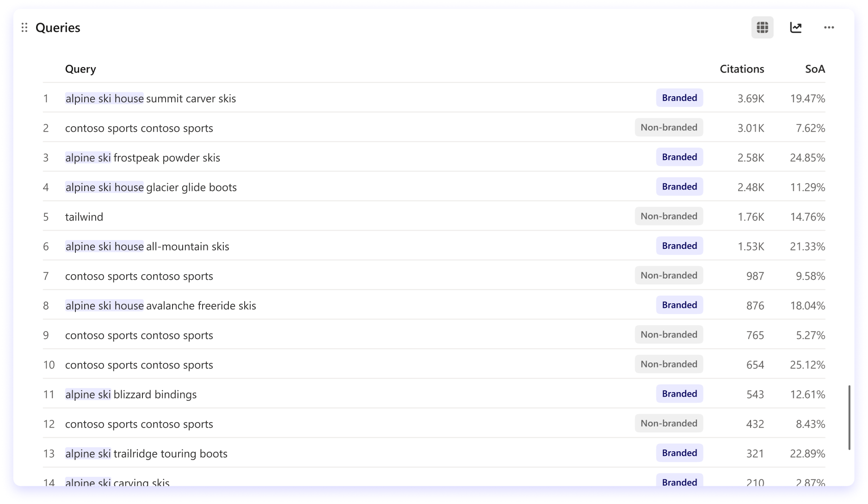Switch to table grid view
This screenshot has width=868, height=504.
click(762, 28)
